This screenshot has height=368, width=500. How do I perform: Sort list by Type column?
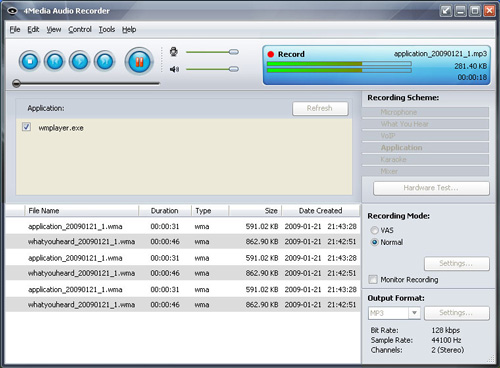click(210, 211)
